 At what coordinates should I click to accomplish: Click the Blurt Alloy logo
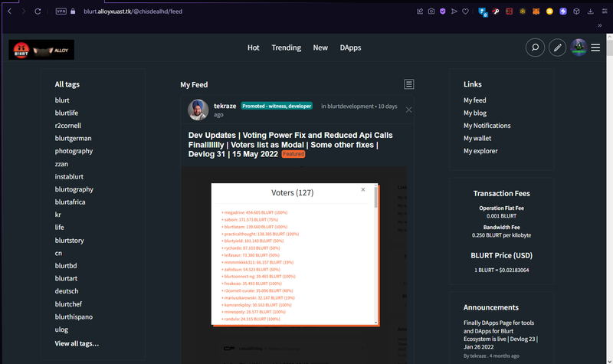pyautogui.click(x=41, y=50)
